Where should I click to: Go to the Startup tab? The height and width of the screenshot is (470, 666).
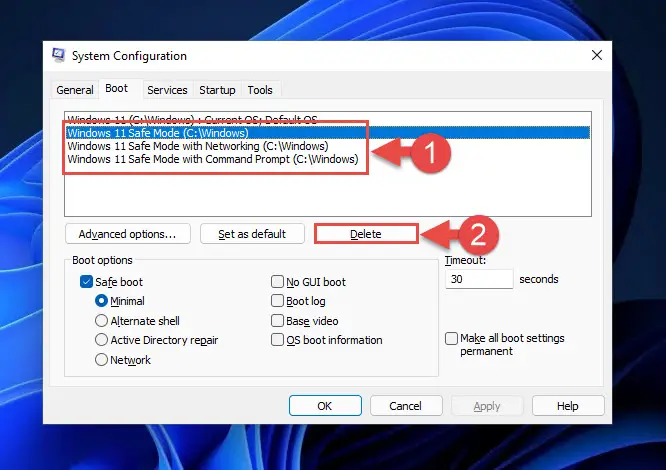(x=217, y=90)
